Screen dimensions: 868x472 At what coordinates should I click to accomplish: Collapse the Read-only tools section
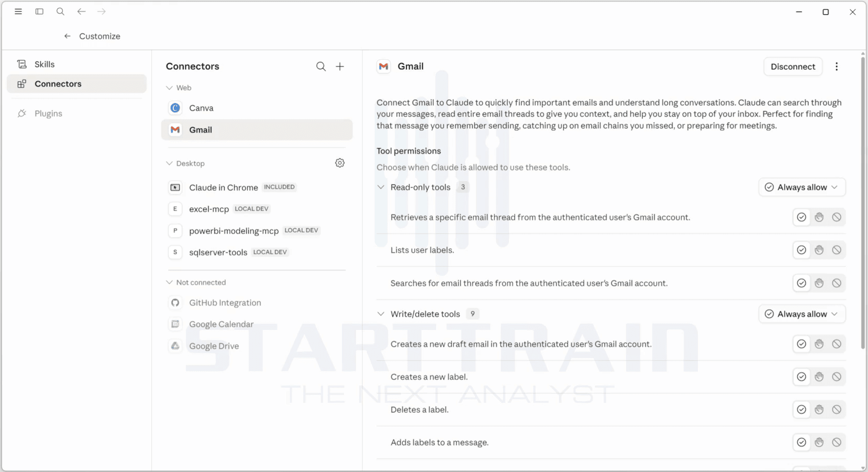pyautogui.click(x=381, y=187)
